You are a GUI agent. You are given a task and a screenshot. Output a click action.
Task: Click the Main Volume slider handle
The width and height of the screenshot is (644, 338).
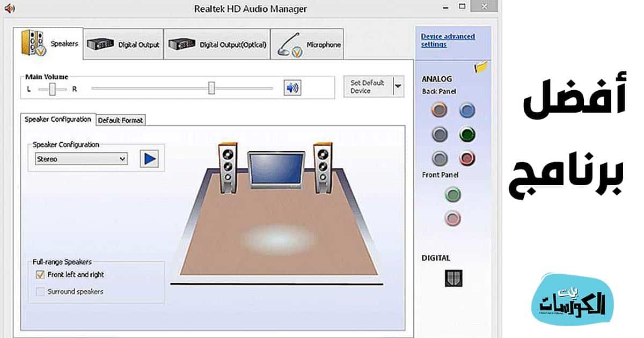tap(211, 88)
